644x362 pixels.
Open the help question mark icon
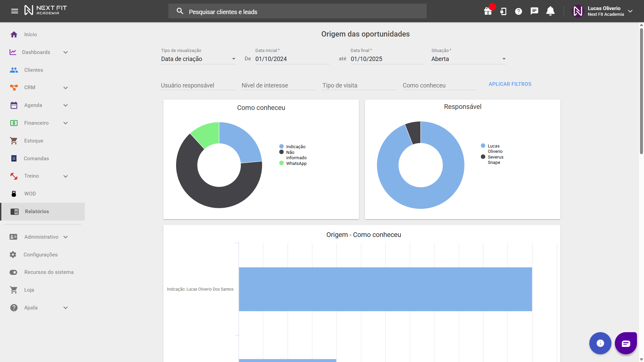pos(519,11)
